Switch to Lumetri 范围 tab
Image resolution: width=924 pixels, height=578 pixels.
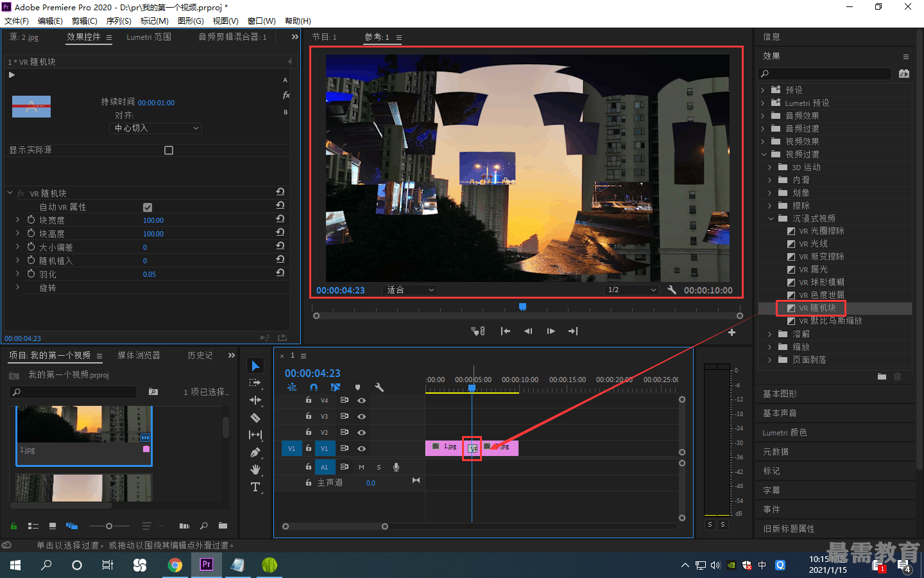pyautogui.click(x=149, y=37)
